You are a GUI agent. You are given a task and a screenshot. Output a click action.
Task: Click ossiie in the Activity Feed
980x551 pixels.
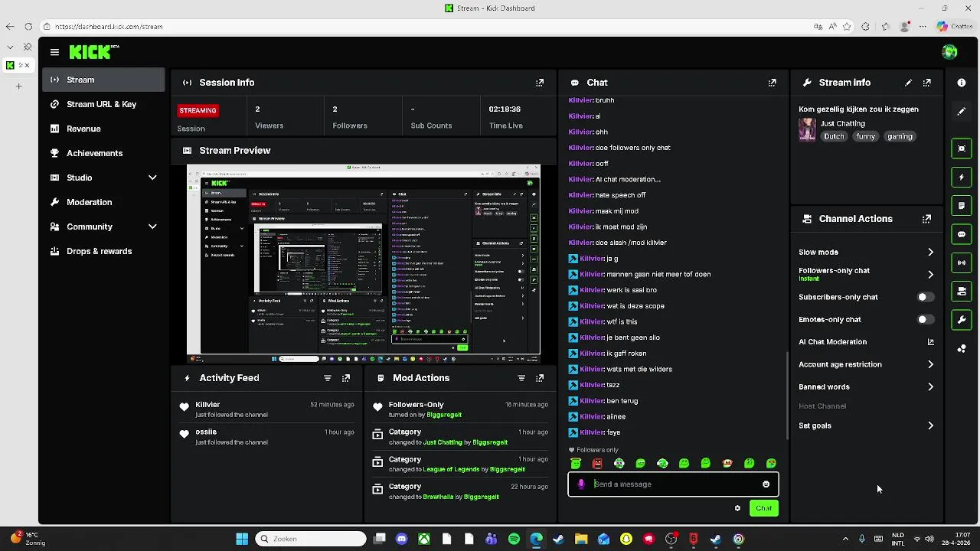206,432
